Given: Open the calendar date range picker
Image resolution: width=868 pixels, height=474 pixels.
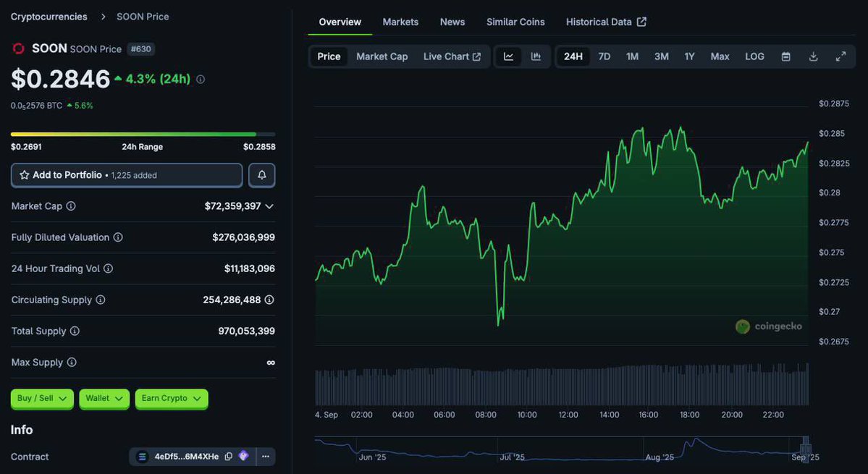Looking at the screenshot, I should coord(785,56).
